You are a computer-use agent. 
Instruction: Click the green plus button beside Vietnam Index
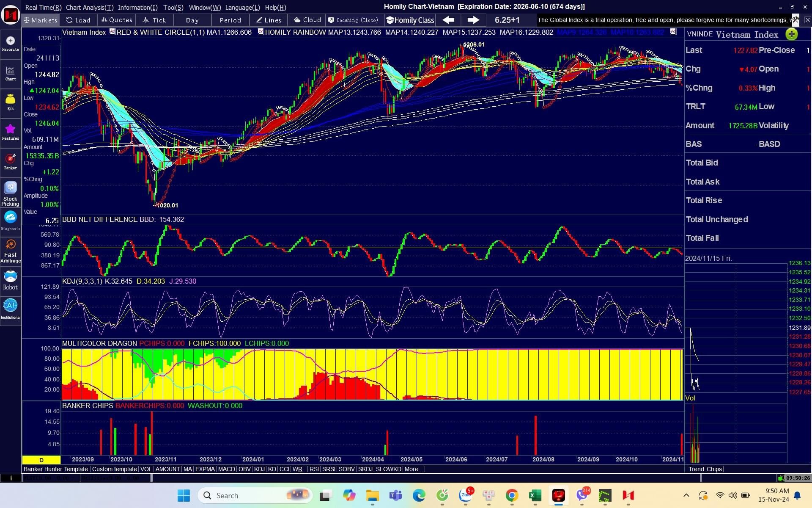pyautogui.click(x=792, y=34)
